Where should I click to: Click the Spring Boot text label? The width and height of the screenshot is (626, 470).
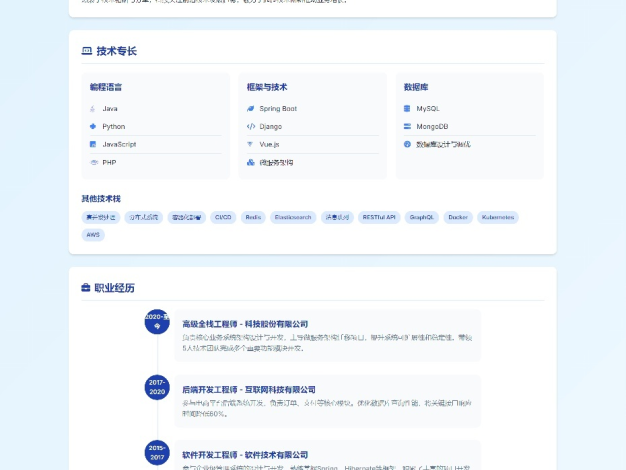[x=278, y=109]
